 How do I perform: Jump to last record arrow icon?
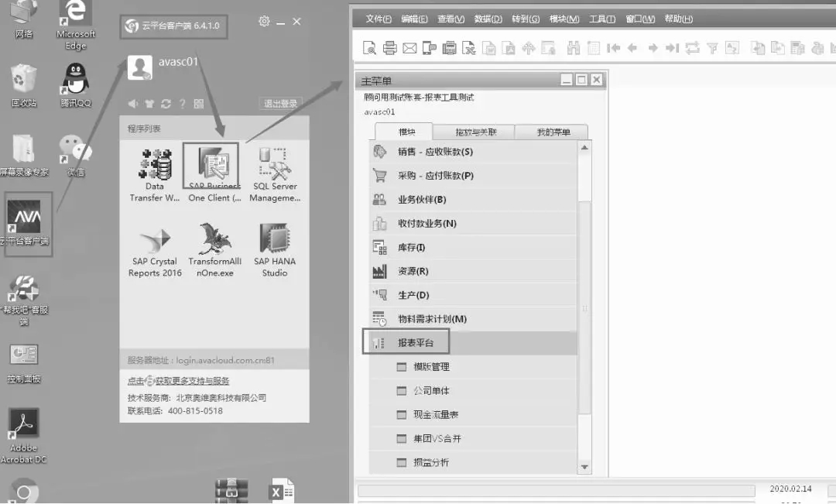[673, 48]
